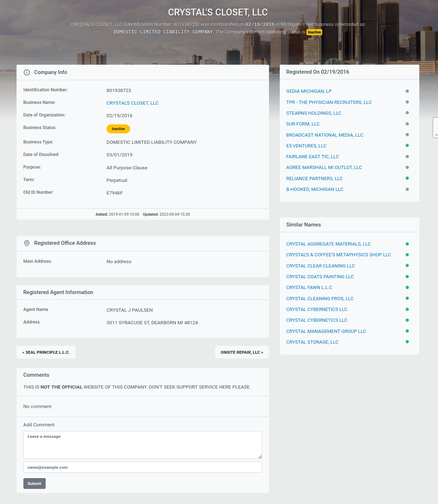Viewport: 438px width, 504px height.
Task: Open CRYSTAL MANAGEMENT GROUP LLC link
Action: click(x=326, y=331)
